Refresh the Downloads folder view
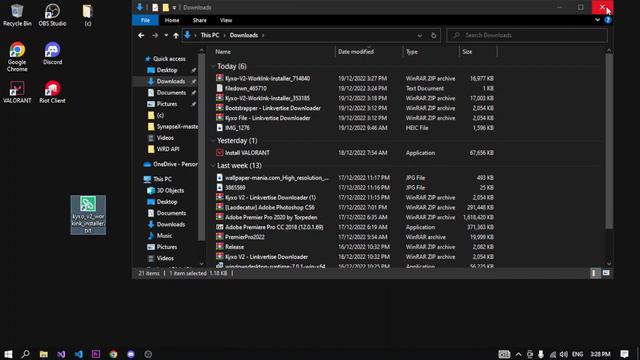This screenshot has width=640, height=360. (433, 36)
